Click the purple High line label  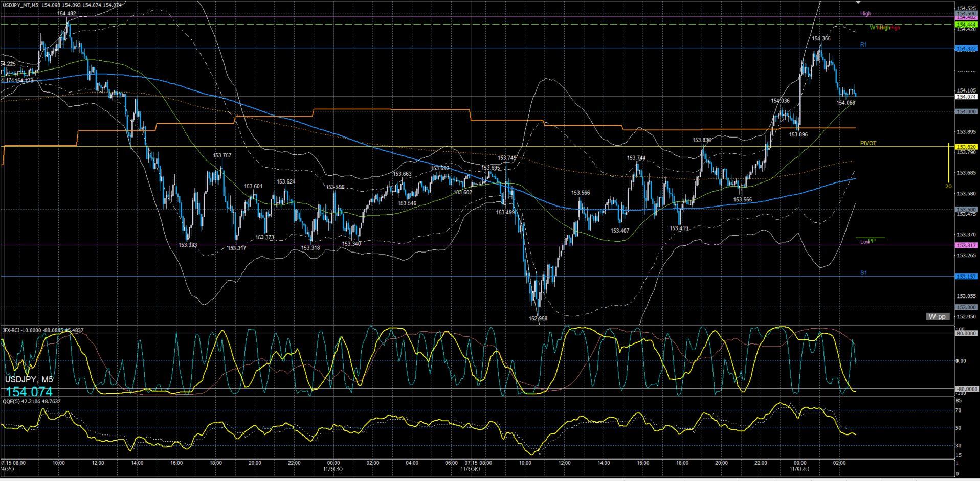(x=865, y=14)
